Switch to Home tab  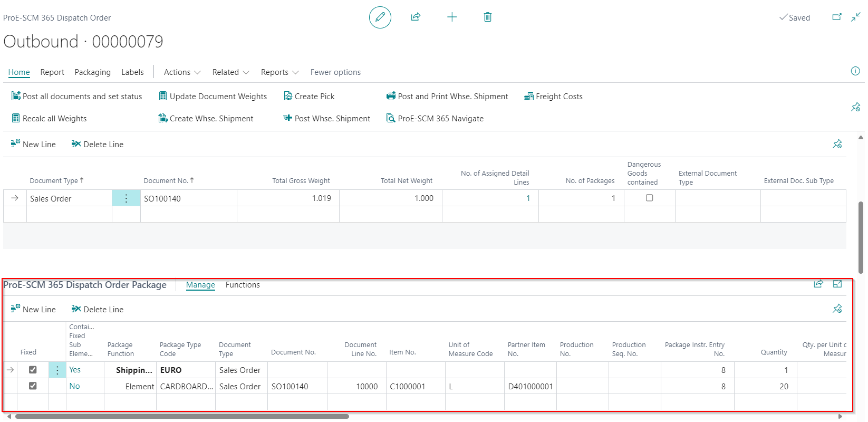click(19, 72)
